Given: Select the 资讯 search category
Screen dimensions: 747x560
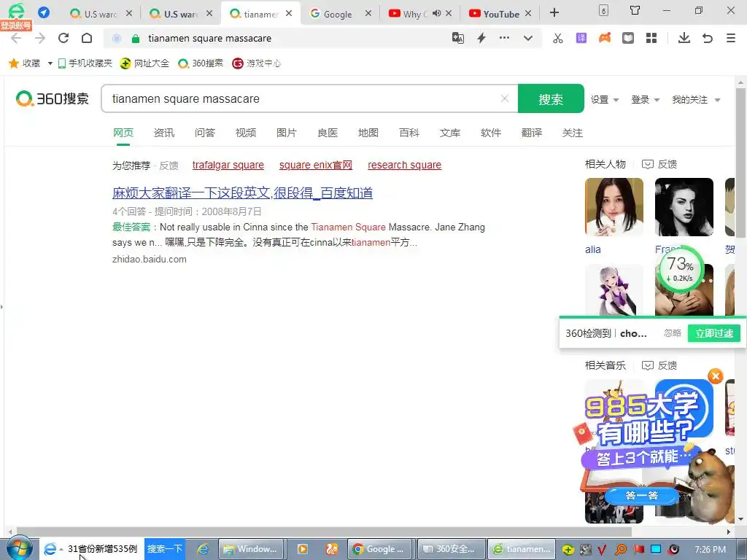Looking at the screenshot, I should click(x=164, y=133).
